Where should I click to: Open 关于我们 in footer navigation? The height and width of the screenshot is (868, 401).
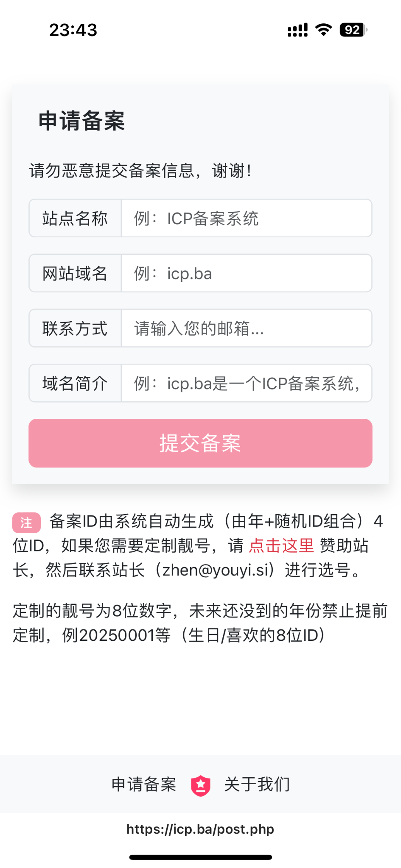point(257,785)
